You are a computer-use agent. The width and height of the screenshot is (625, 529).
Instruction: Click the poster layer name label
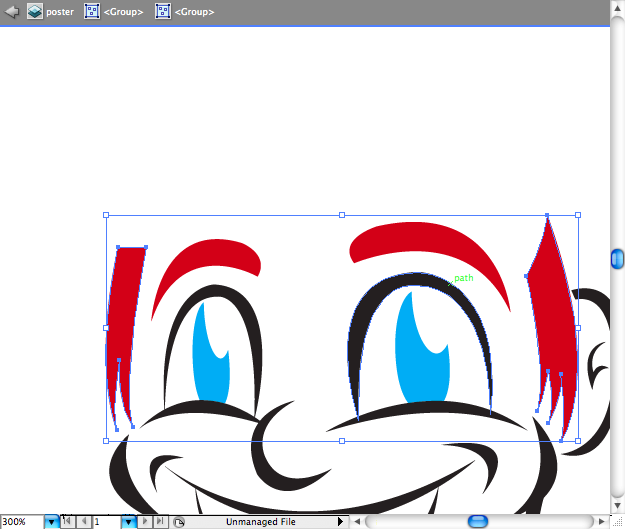point(60,12)
